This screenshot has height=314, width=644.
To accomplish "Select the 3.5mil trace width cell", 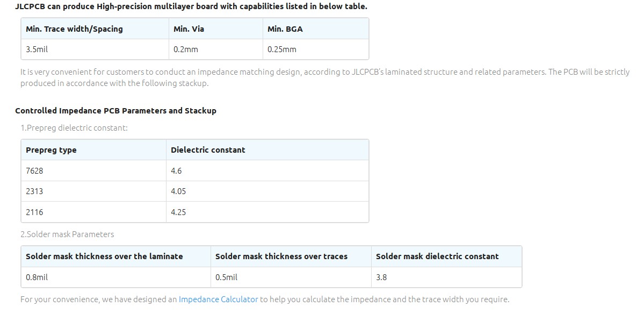I will point(95,49).
